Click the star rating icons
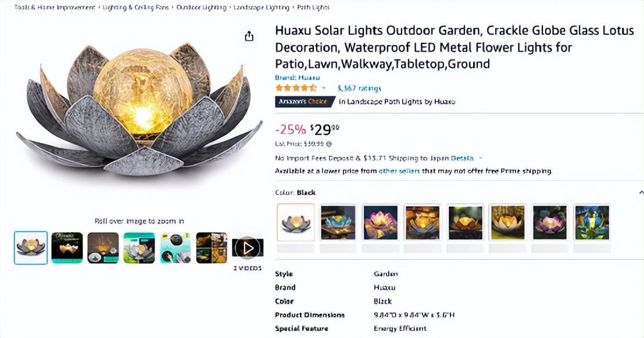 [296, 88]
